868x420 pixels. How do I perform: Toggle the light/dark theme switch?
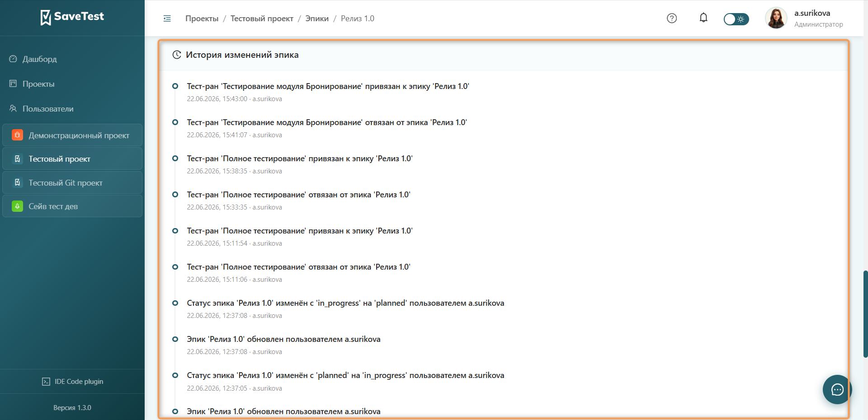click(736, 19)
